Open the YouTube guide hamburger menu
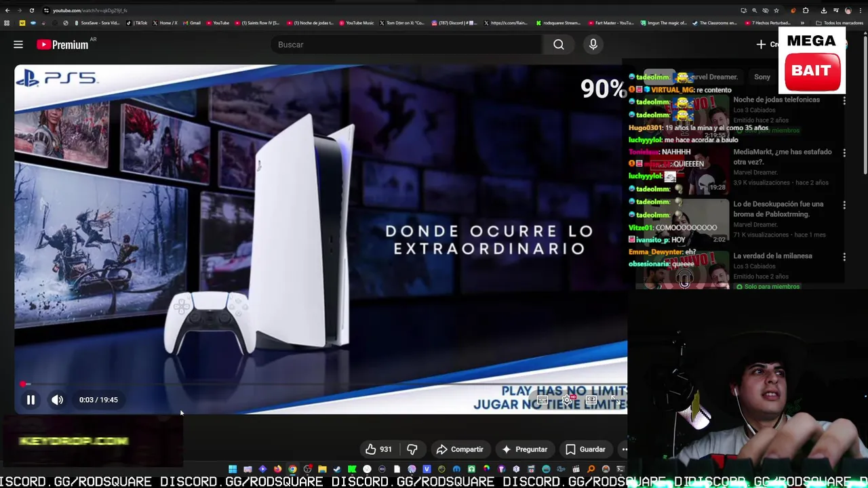The width and height of the screenshot is (868, 488). coord(18,45)
